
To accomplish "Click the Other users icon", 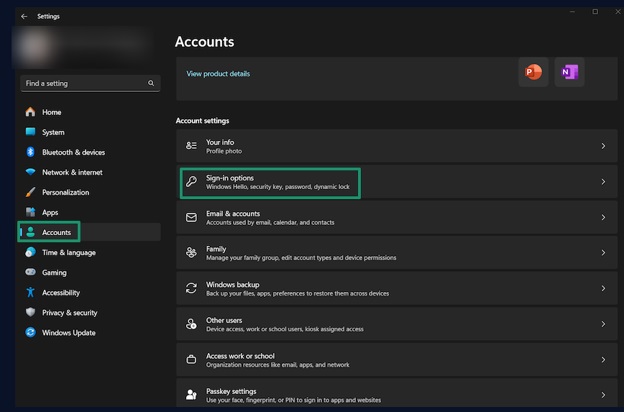I will 191,324.
